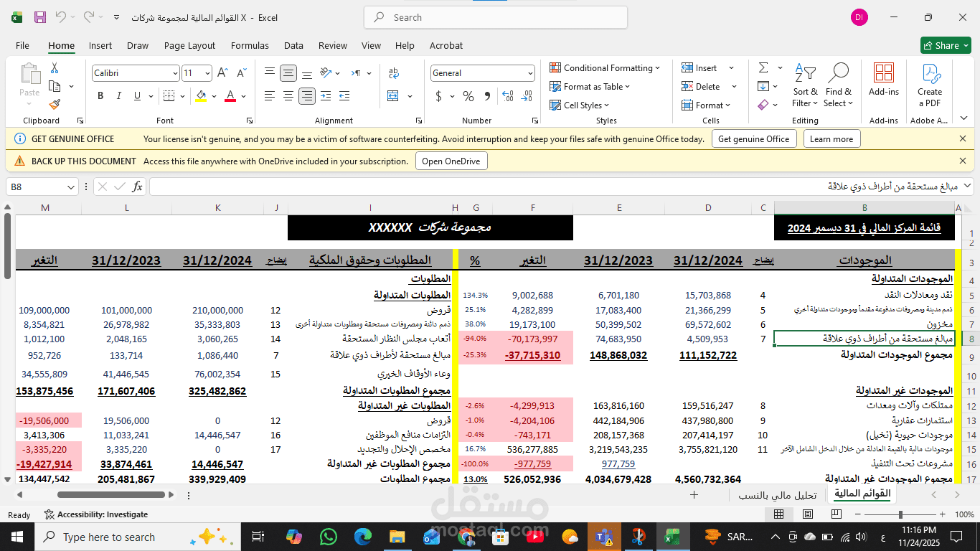
Task: Toggle Align Right button
Action: (x=307, y=96)
